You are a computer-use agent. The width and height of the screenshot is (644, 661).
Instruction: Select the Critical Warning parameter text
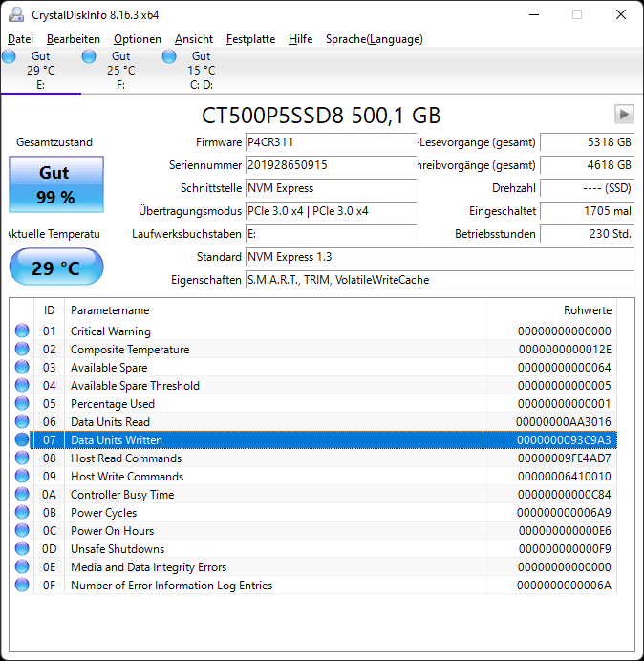(111, 331)
